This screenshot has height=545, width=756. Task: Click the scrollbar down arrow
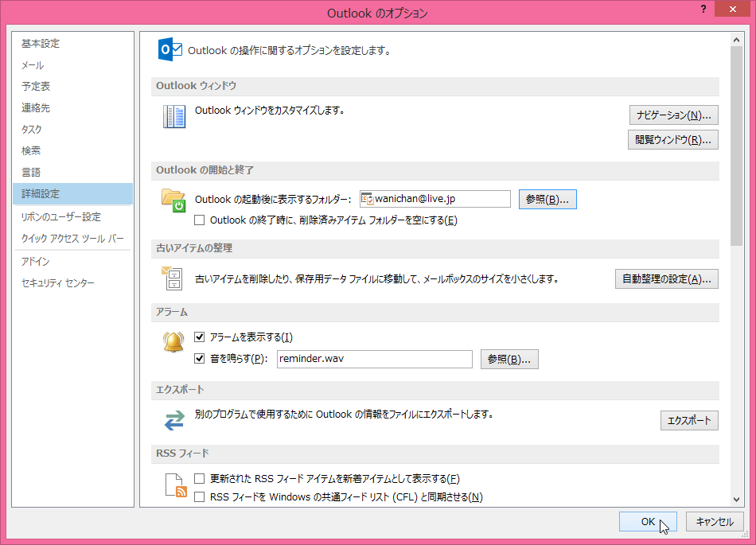pos(736,500)
